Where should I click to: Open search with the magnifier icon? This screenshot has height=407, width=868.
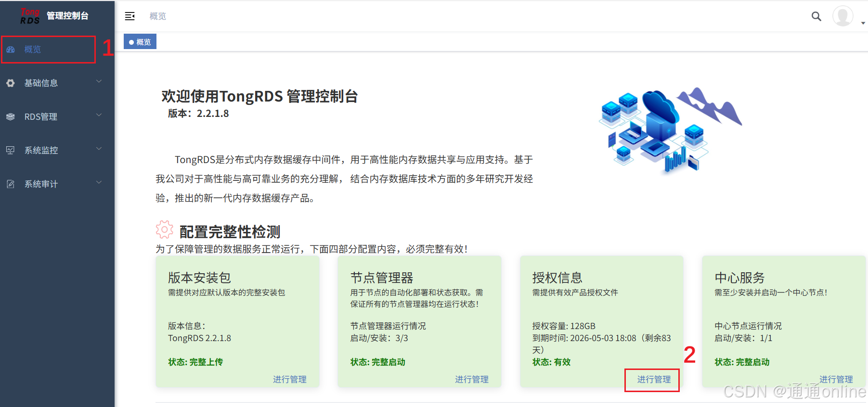point(816,16)
